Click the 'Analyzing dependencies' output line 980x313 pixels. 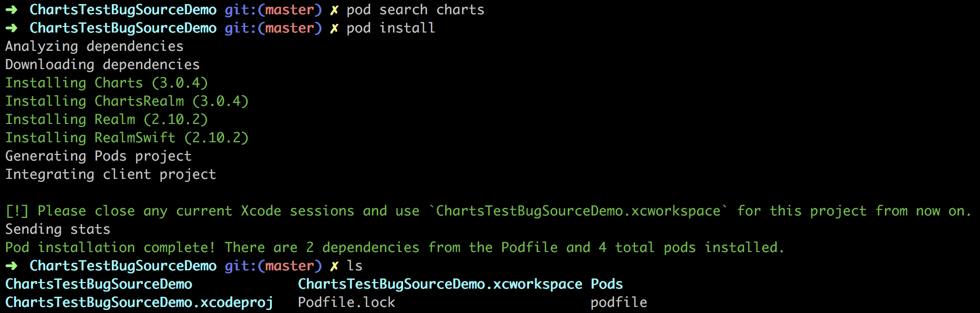pos(95,46)
